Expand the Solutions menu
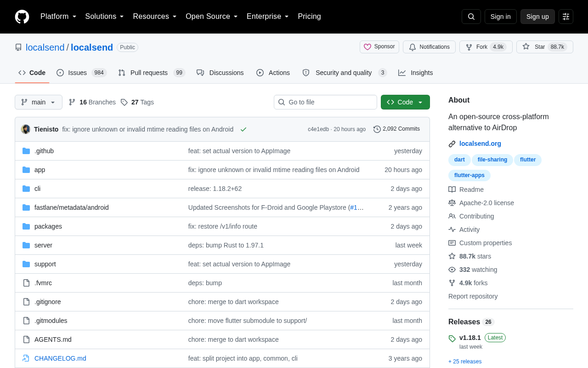588x368 pixels. (105, 17)
